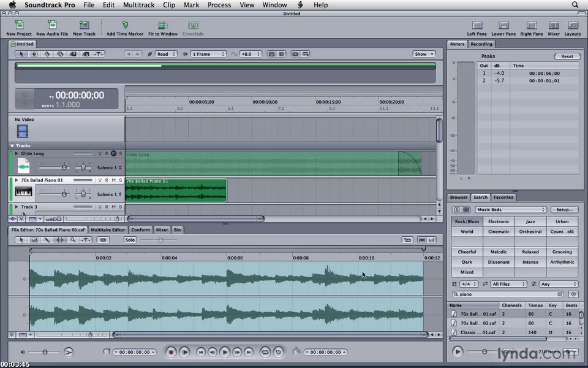Go to end in transport controls
The width and height of the screenshot is (588, 368).
[x=249, y=352]
